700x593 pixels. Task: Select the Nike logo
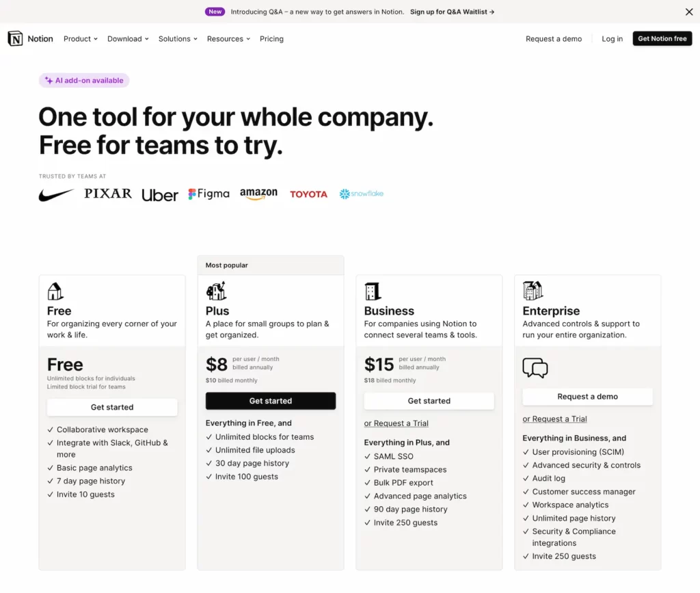(56, 195)
